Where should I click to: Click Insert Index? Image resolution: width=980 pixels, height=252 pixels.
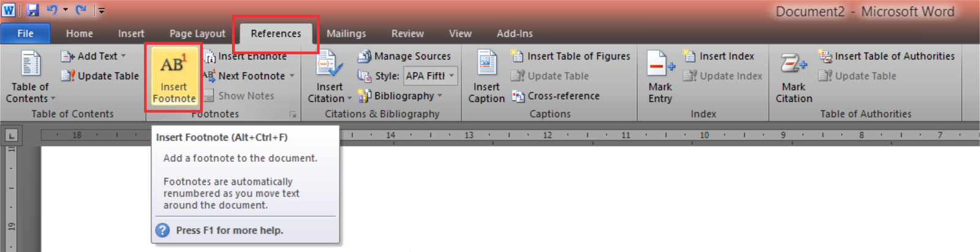(718, 56)
